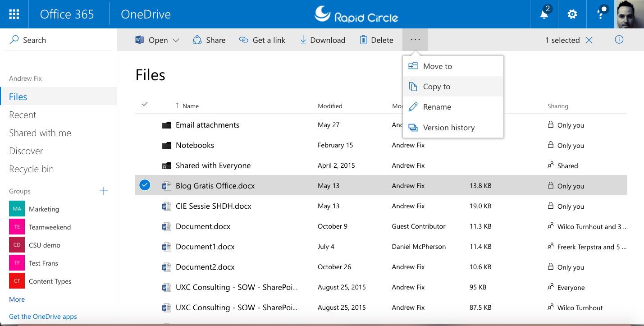
Task: Choose Rename from the menu
Action: coord(453,107)
